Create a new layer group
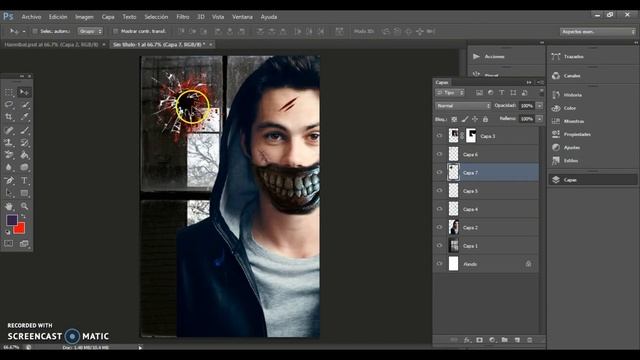Image resolution: width=640 pixels, height=360 pixels. [505, 340]
